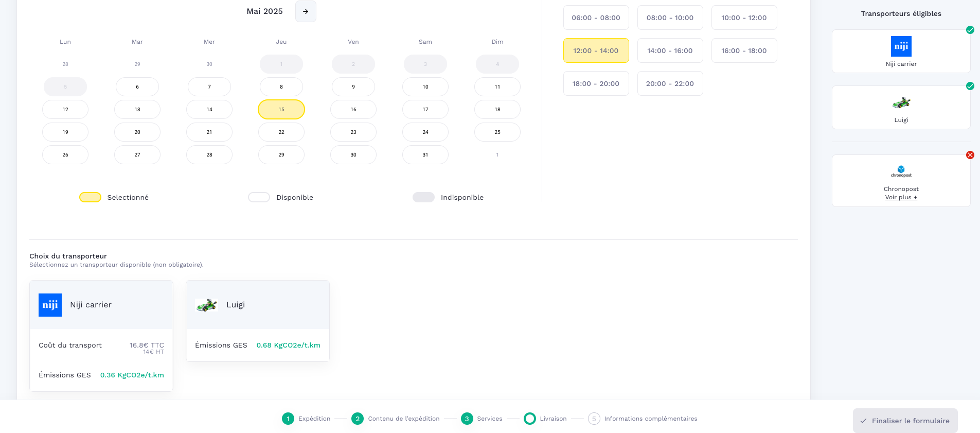980x433 pixels.
Task: Choose the 20:00 - 22:00 delivery slot
Action: 670,83
